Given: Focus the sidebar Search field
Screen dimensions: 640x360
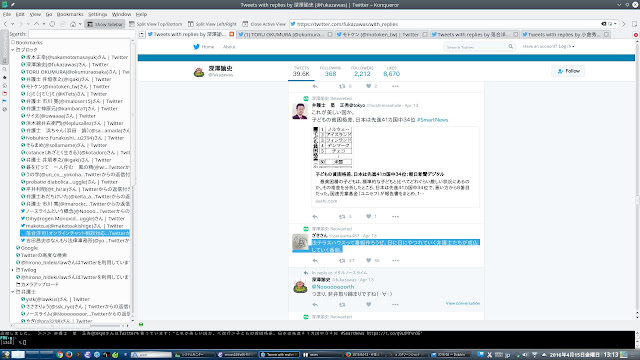Looking at the screenshot, I should [81, 34].
